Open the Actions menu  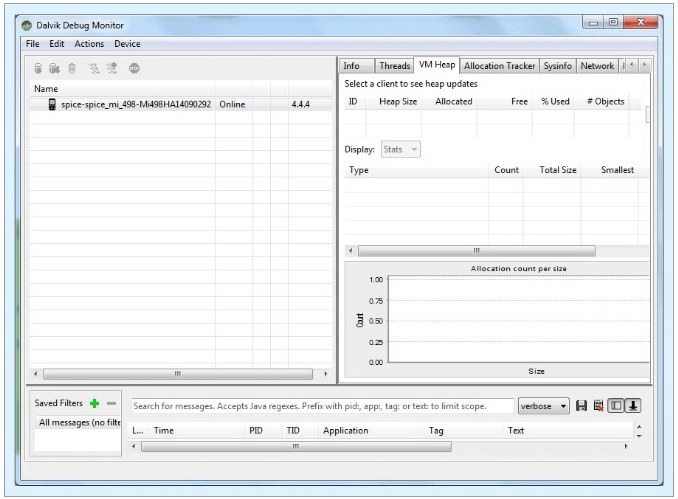click(89, 44)
